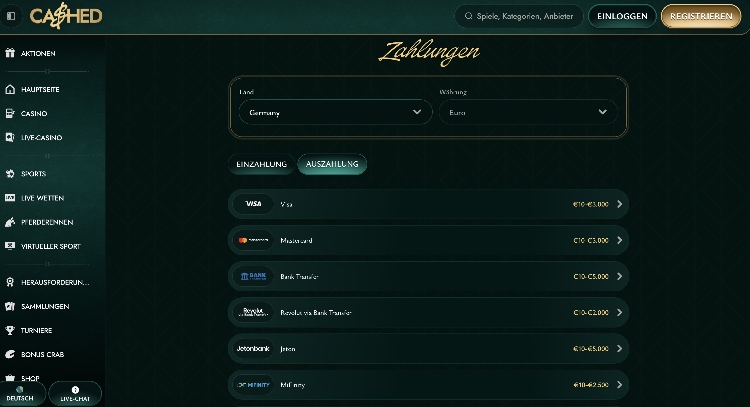Go to Hauptseite home icon
Image resolution: width=750 pixels, height=407 pixels.
10,89
